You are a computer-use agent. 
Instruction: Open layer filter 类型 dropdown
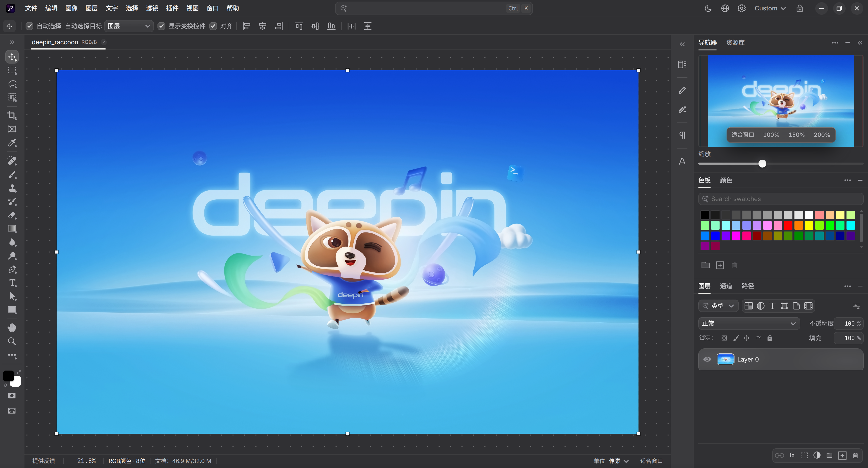[718, 306]
